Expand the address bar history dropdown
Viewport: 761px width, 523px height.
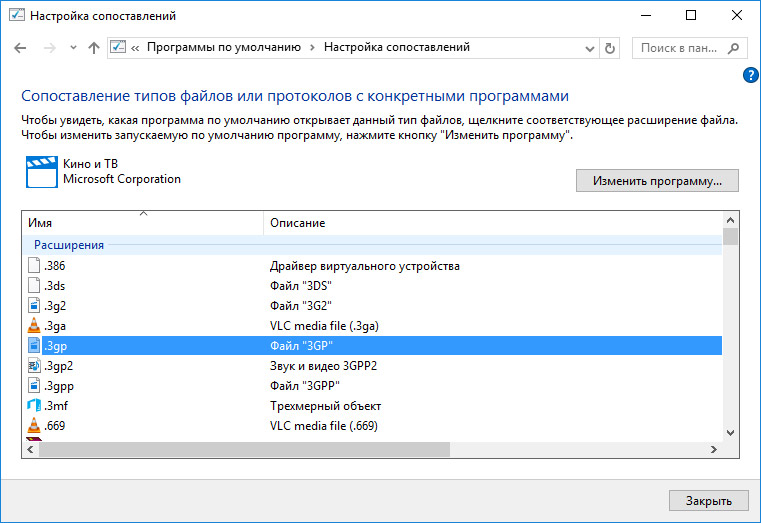tap(590, 49)
